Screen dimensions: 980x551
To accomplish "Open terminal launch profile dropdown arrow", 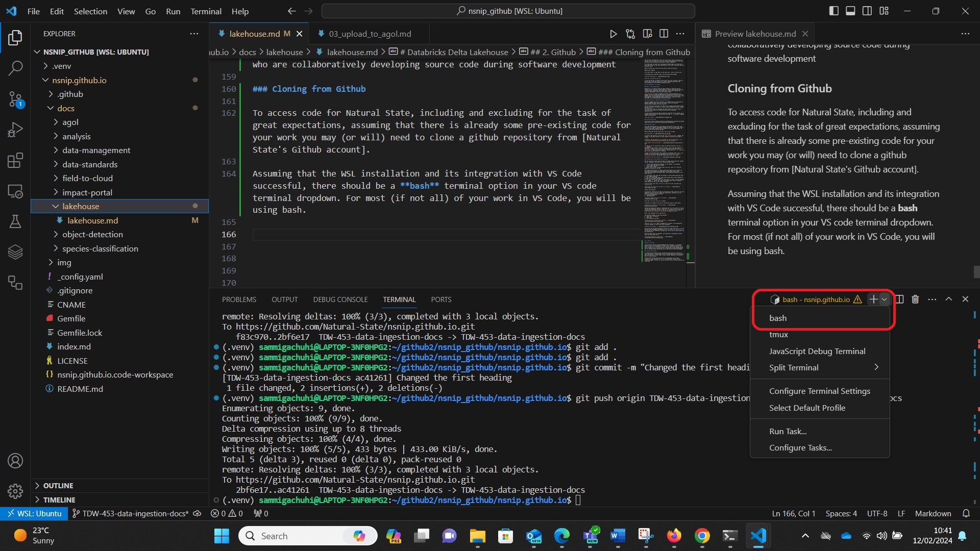I will click(885, 299).
